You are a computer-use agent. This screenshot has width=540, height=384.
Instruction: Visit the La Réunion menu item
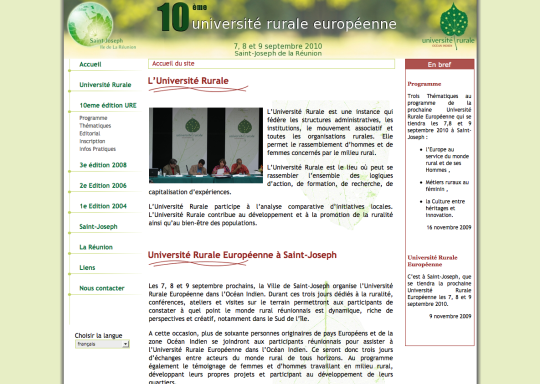(x=96, y=247)
